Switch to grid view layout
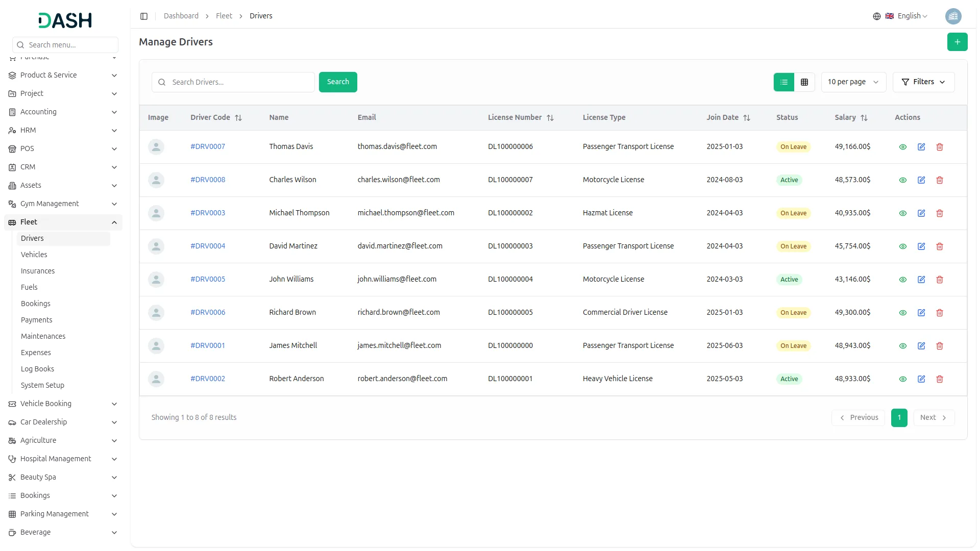 pyautogui.click(x=804, y=82)
